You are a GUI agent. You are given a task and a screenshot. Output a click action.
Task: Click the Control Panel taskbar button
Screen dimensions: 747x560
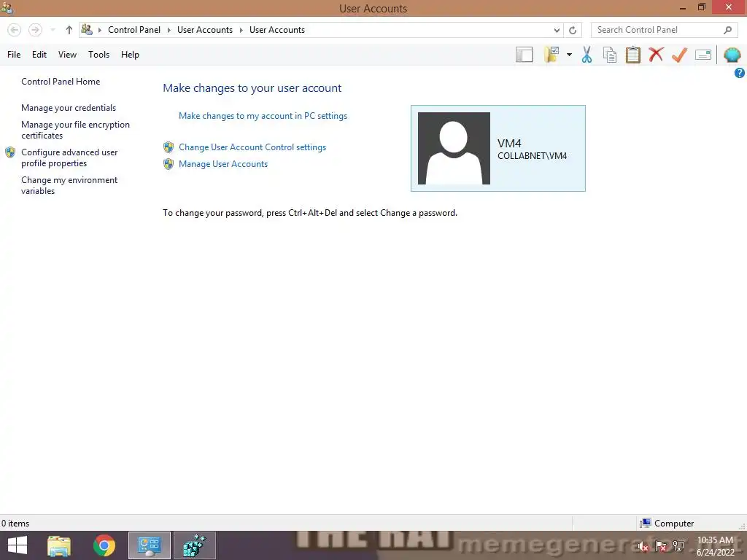tap(149, 545)
